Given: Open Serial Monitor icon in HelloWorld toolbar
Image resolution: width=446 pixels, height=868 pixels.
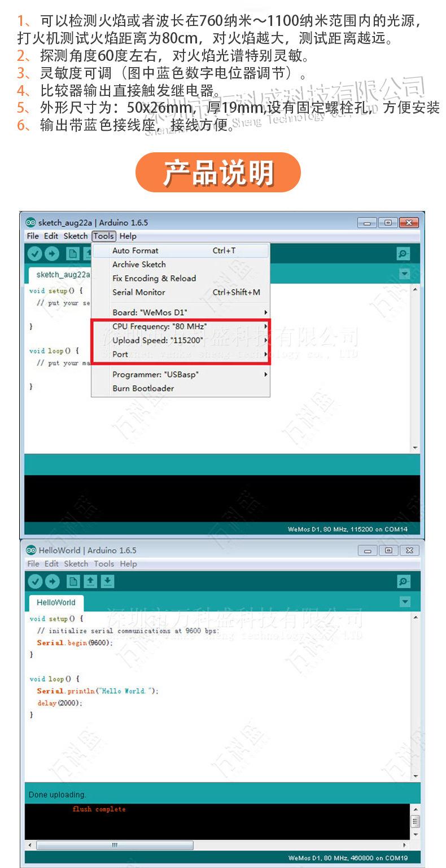Looking at the screenshot, I should coord(403,581).
